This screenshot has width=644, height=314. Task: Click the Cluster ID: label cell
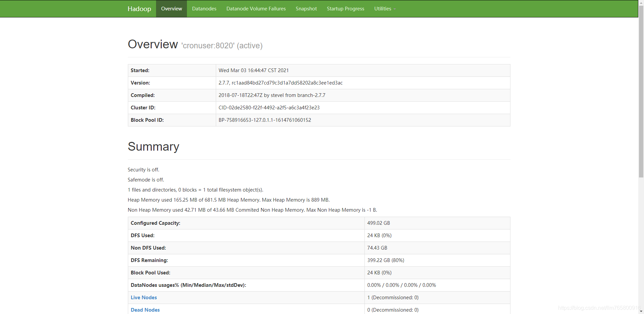[x=172, y=108]
